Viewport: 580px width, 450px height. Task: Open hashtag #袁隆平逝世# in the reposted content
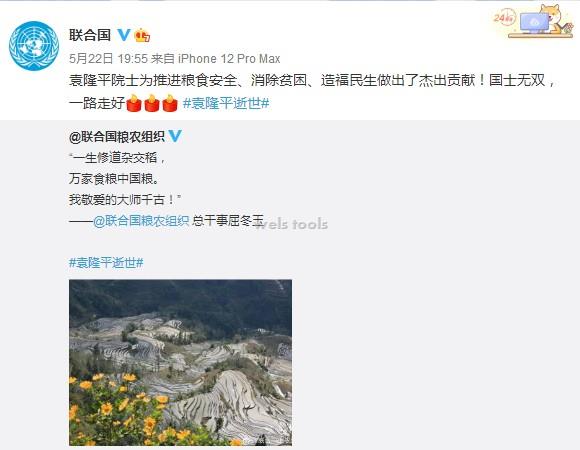pos(106,263)
